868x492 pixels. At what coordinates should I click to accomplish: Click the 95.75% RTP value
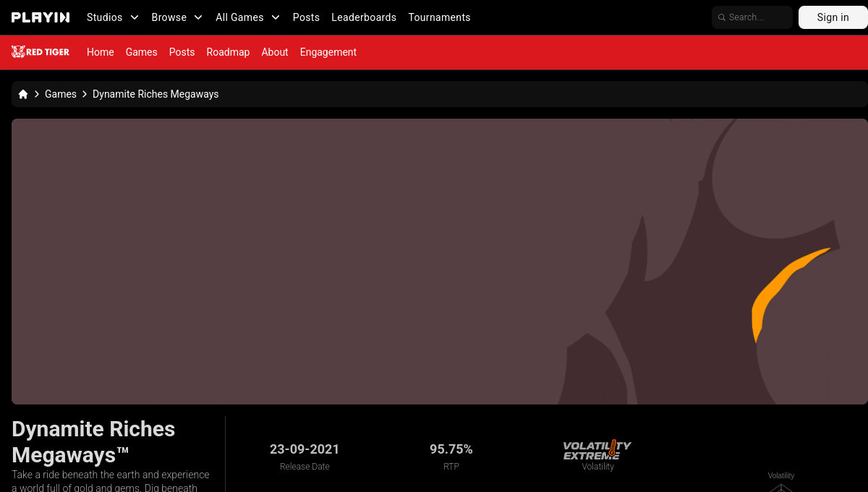[x=451, y=449]
